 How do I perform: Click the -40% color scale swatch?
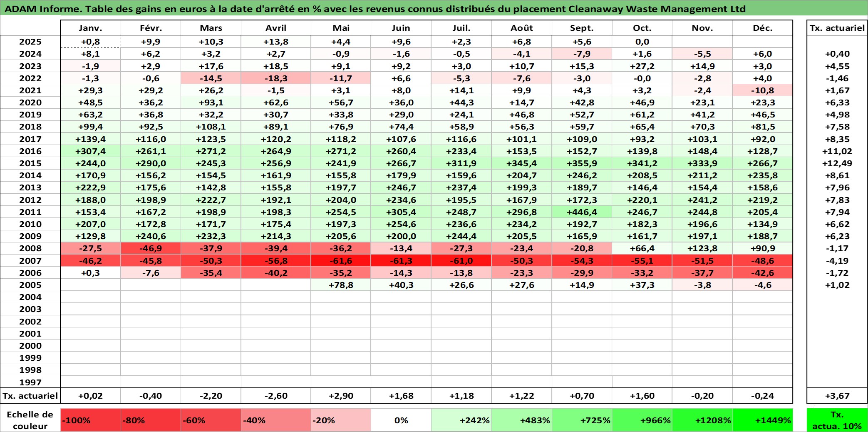(276, 420)
